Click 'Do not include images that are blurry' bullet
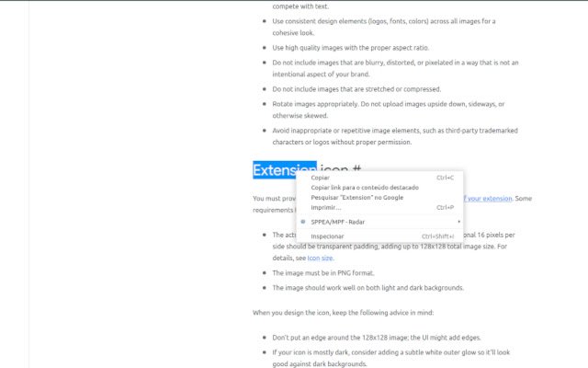Viewport: 588px width, 368px height. 396,68
